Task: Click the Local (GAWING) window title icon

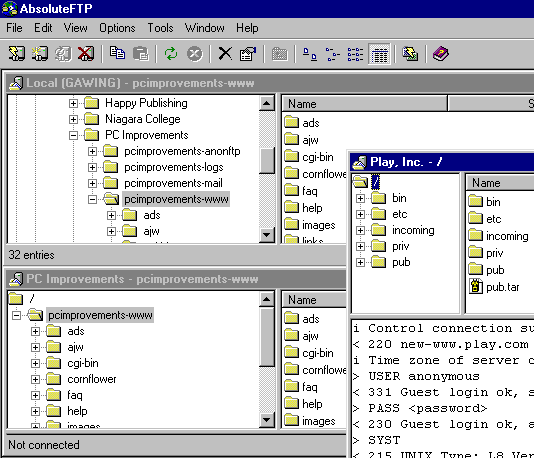Action: pos(16,83)
